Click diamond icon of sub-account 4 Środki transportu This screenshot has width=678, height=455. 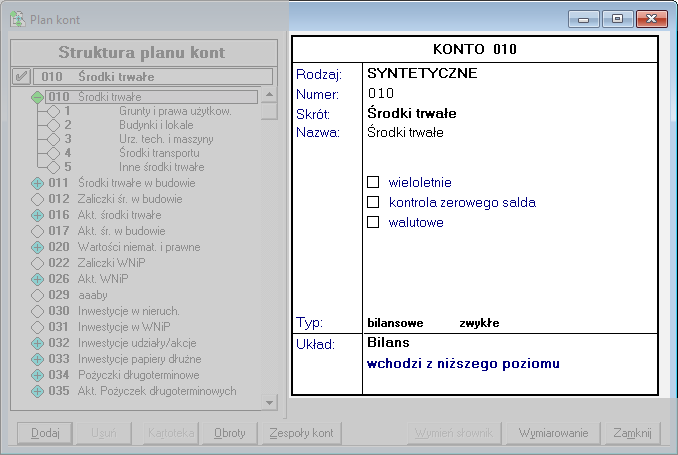pos(54,153)
